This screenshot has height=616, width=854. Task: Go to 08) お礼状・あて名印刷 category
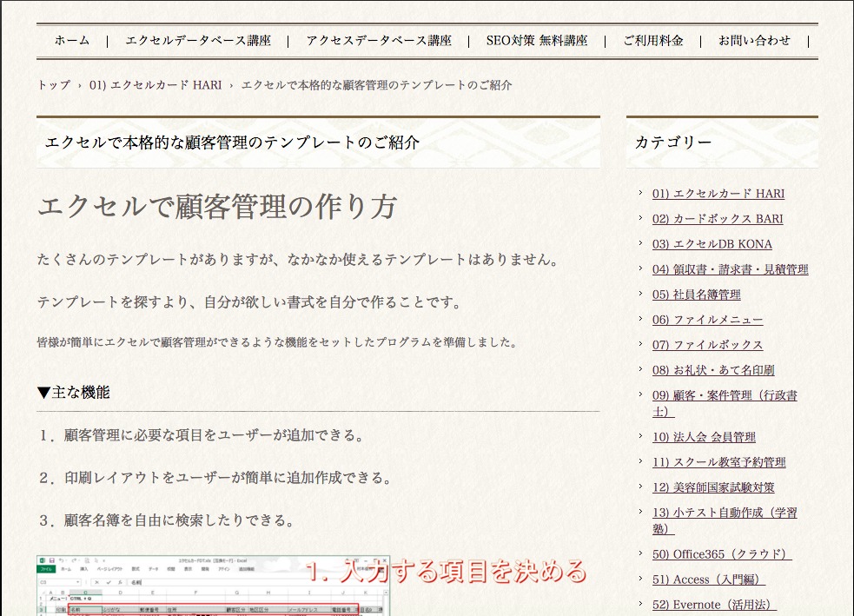(x=712, y=370)
